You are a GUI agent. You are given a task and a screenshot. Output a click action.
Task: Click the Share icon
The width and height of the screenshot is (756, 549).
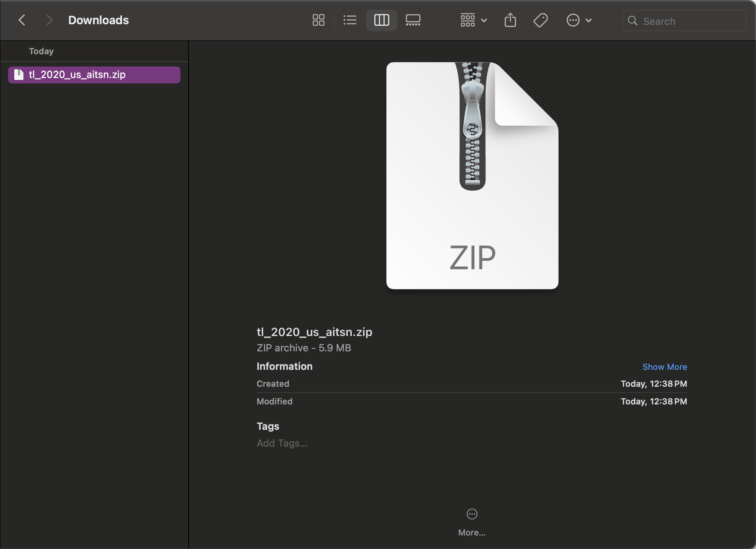click(510, 20)
